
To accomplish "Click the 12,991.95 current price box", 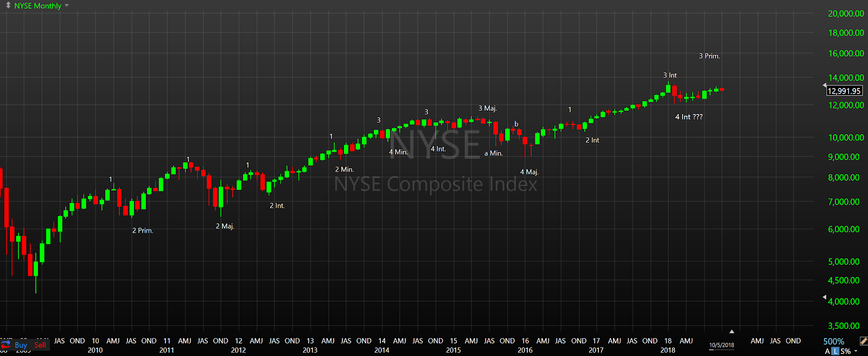I will [844, 91].
